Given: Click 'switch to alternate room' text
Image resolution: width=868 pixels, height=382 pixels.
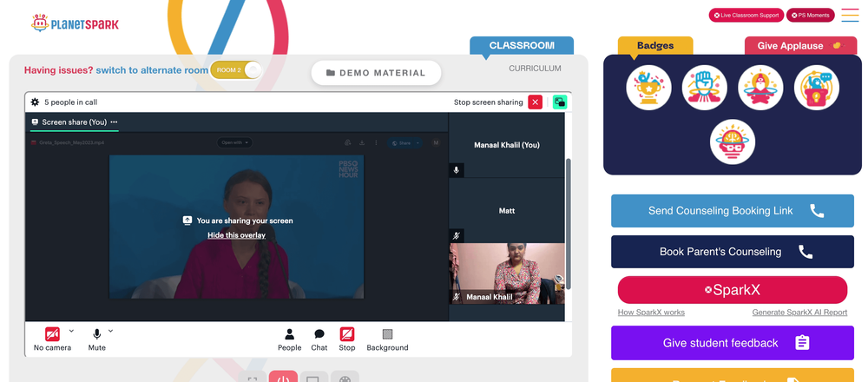Looking at the screenshot, I should pos(152,70).
